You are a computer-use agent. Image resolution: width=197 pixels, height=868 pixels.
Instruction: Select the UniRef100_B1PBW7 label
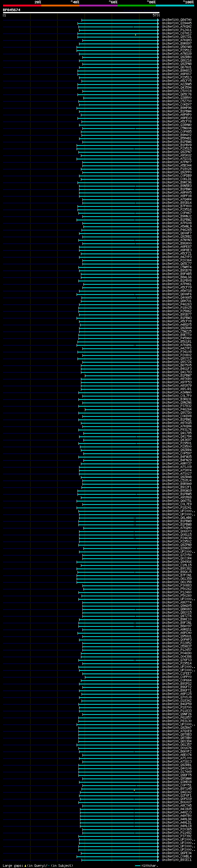click(177, 375)
